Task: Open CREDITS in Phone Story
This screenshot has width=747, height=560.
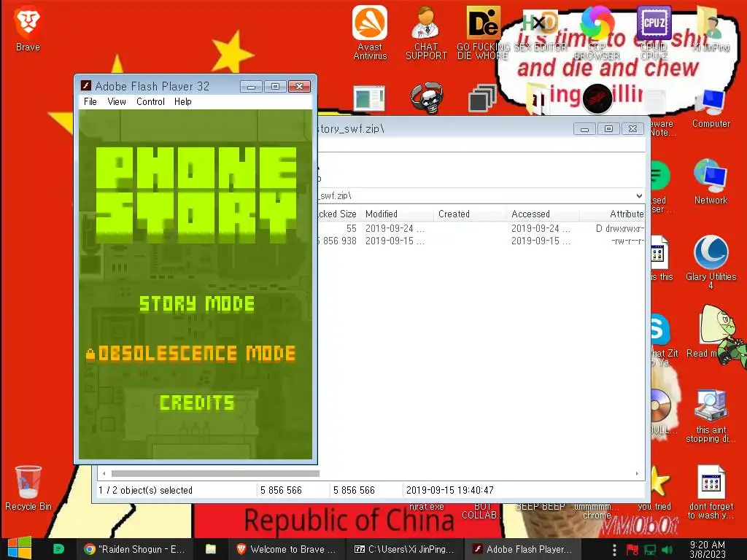Action: (x=197, y=402)
